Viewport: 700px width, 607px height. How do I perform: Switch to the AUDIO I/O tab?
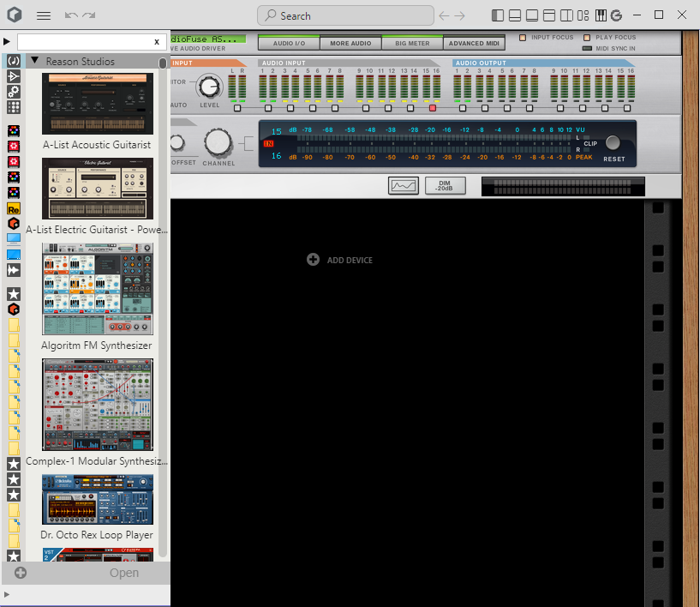(289, 43)
